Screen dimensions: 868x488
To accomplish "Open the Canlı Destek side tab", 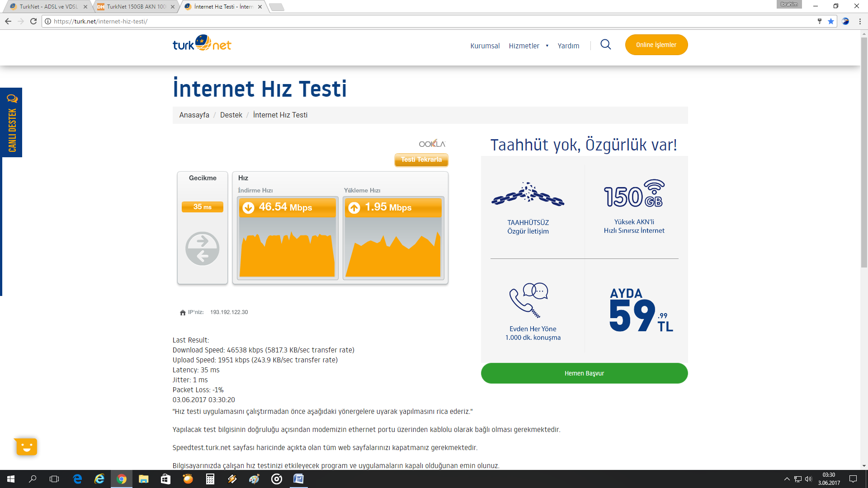I will tap(11, 122).
